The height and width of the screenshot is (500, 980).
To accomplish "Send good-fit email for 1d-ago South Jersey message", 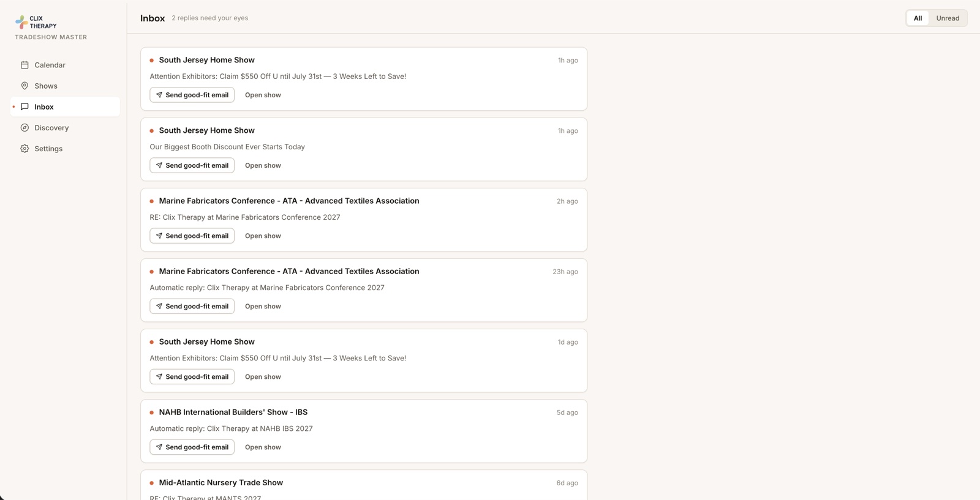I will [192, 376].
